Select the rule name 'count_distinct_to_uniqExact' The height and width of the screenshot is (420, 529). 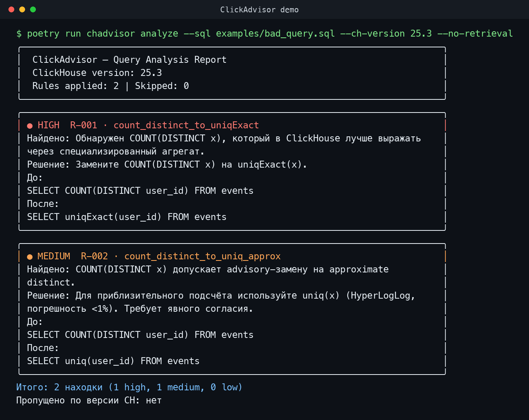click(x=186, y=125)
